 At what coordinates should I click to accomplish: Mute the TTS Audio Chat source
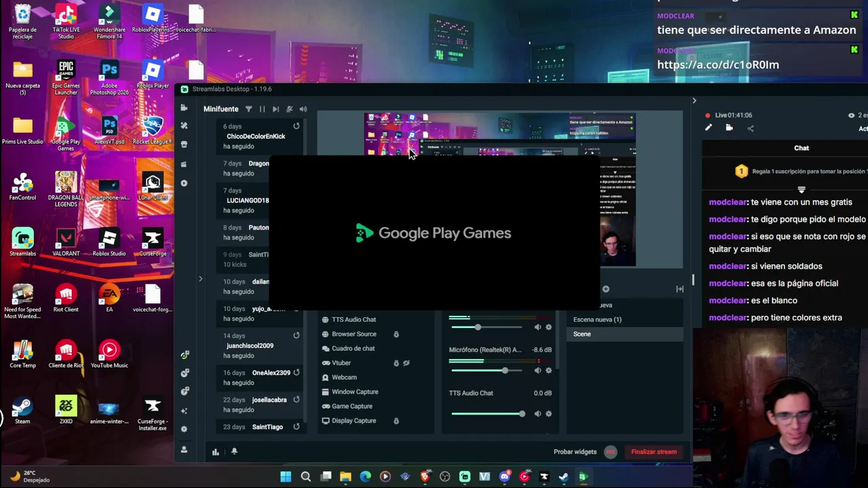tap(538, 413)
